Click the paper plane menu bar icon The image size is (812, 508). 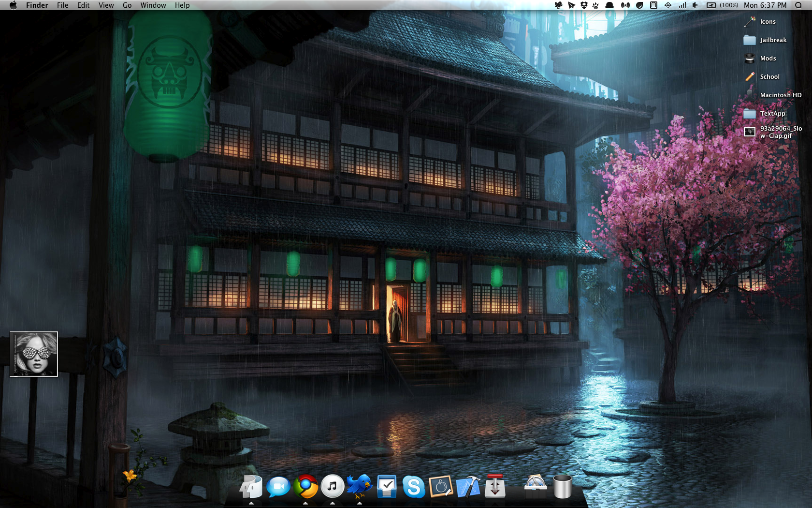point(571,5)
